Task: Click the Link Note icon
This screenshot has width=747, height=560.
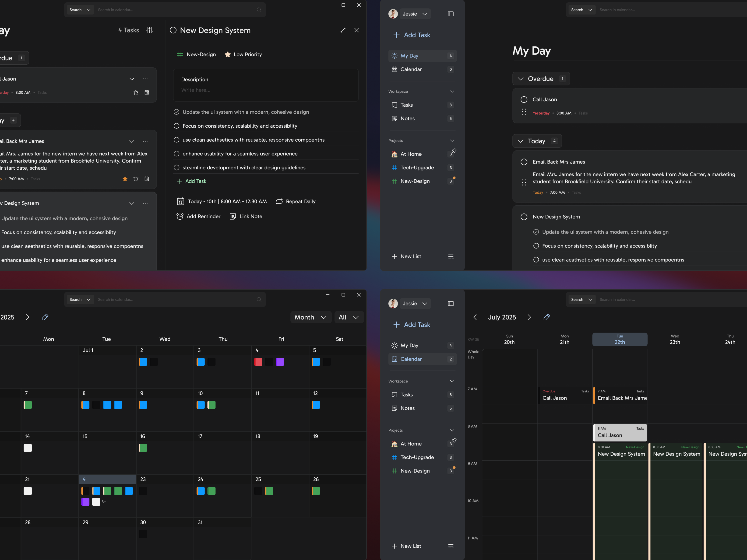Action: (x=233, y=216)
